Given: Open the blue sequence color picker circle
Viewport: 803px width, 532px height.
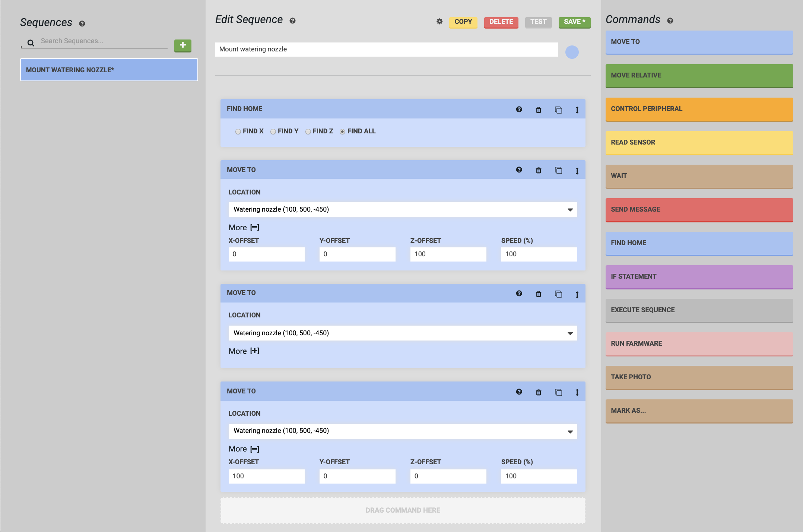Looking at the screenshot, I should pos(572,52).
